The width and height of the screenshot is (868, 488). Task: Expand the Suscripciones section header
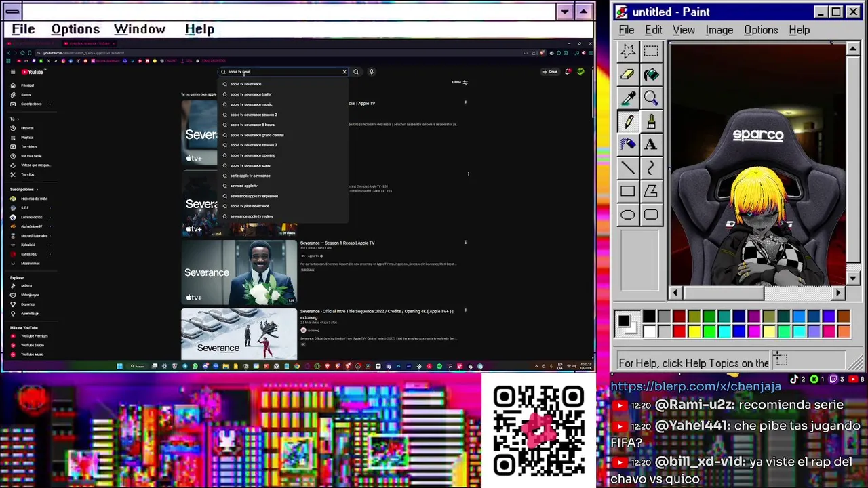click(x=24, y=189)
